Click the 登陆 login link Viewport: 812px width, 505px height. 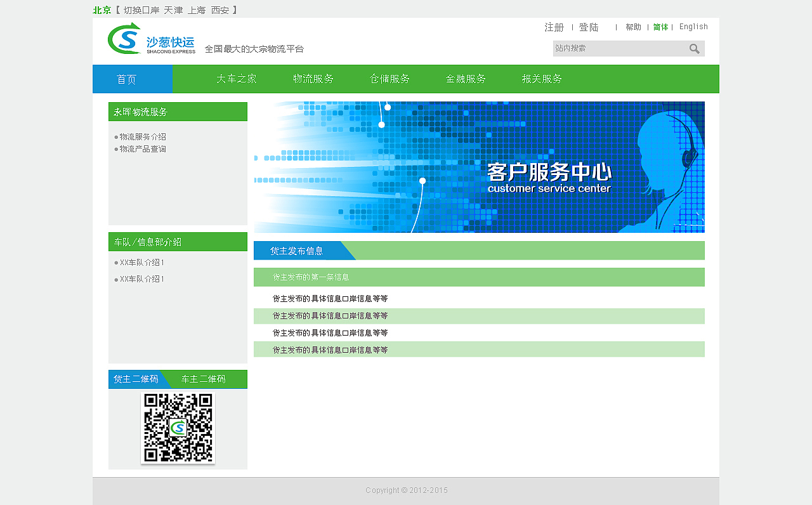589,27
